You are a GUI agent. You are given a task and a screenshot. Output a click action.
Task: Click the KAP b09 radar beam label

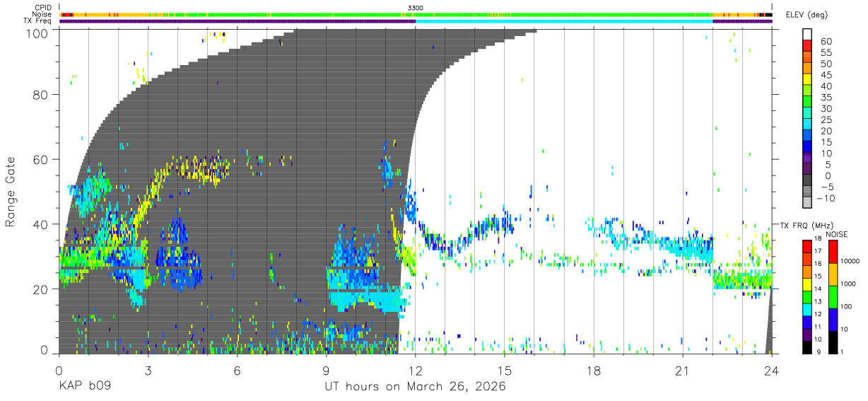point(86,388)
